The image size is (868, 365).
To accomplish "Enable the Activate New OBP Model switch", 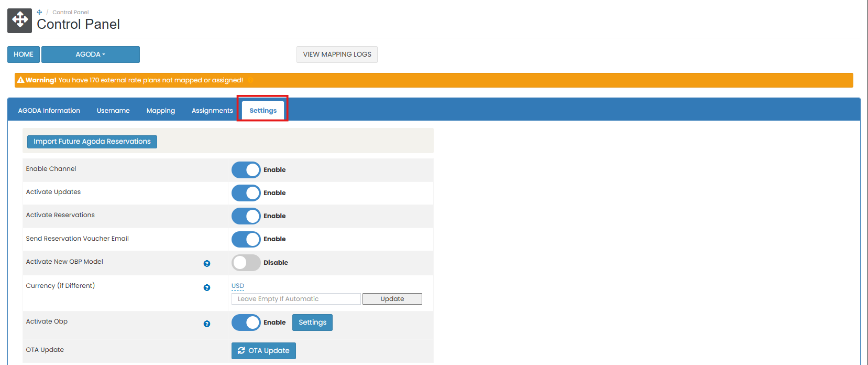I will [x=246, y=263].
